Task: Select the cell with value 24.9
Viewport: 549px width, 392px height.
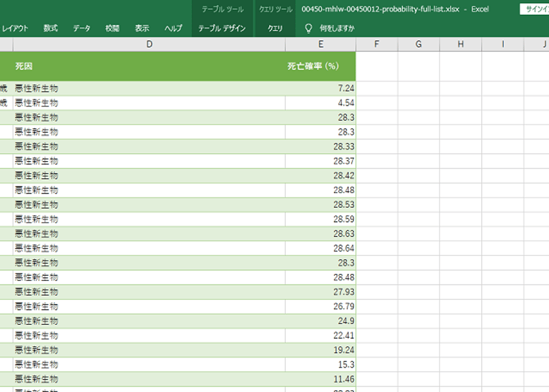Action: point(321,321)
